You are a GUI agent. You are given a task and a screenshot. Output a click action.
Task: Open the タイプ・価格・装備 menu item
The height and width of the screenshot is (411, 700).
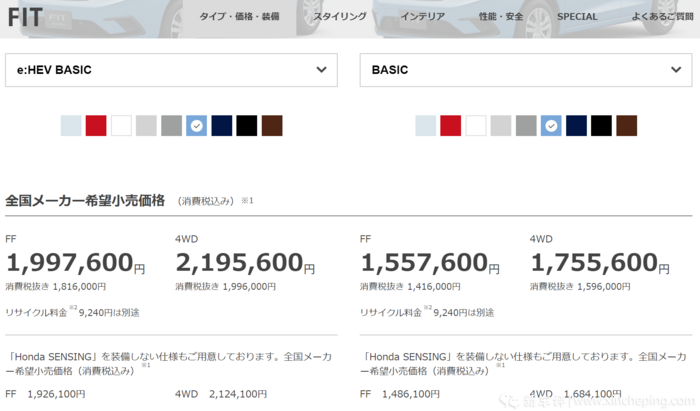[239, 17]
